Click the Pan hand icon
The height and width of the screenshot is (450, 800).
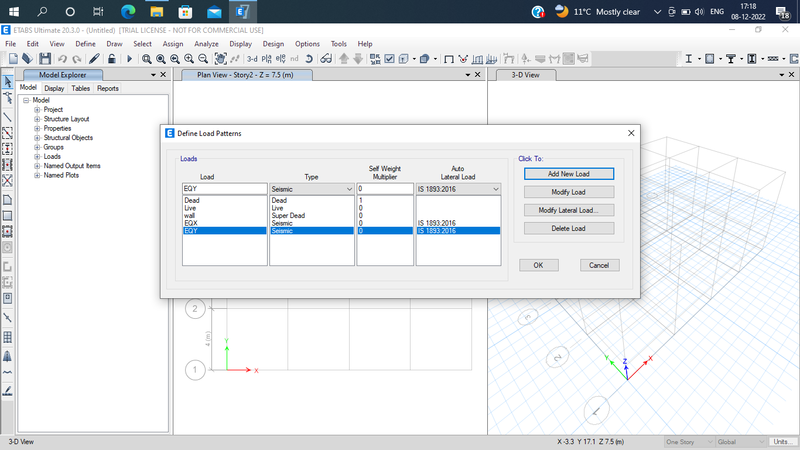(220, 59)
